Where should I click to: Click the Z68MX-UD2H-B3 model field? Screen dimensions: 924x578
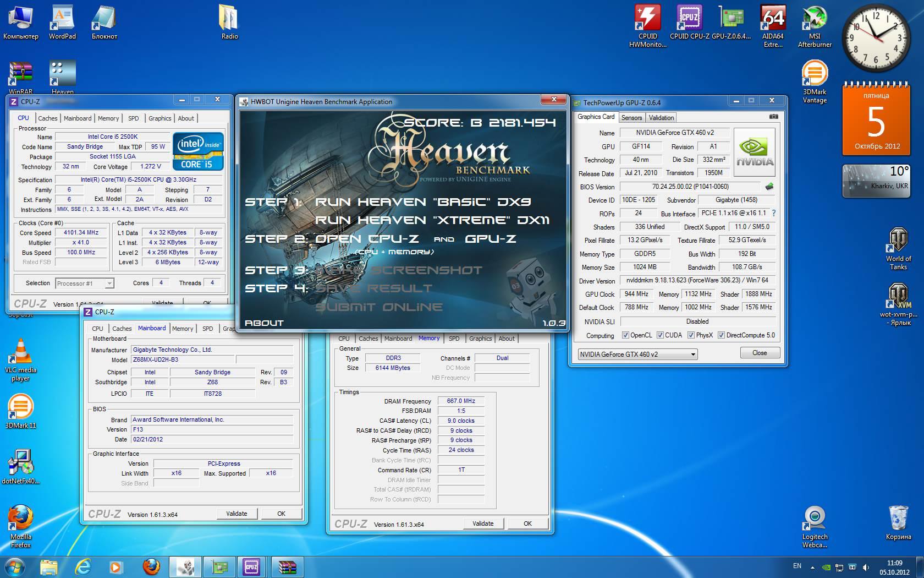click(x=183, y=359)
